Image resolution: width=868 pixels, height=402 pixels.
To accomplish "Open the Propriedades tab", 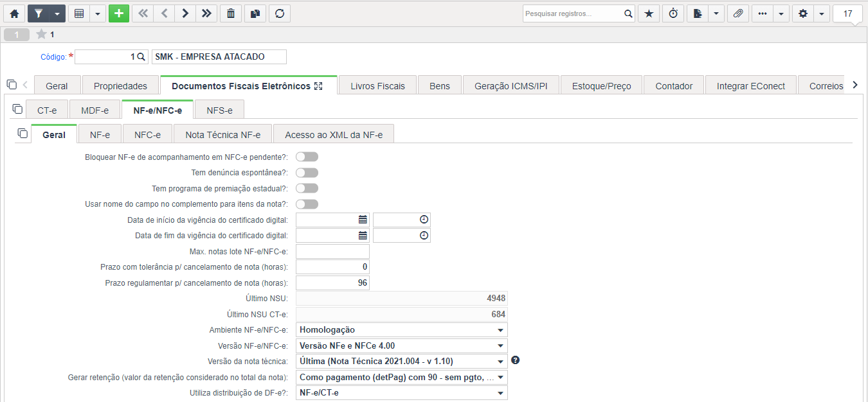I will [120, 85].
